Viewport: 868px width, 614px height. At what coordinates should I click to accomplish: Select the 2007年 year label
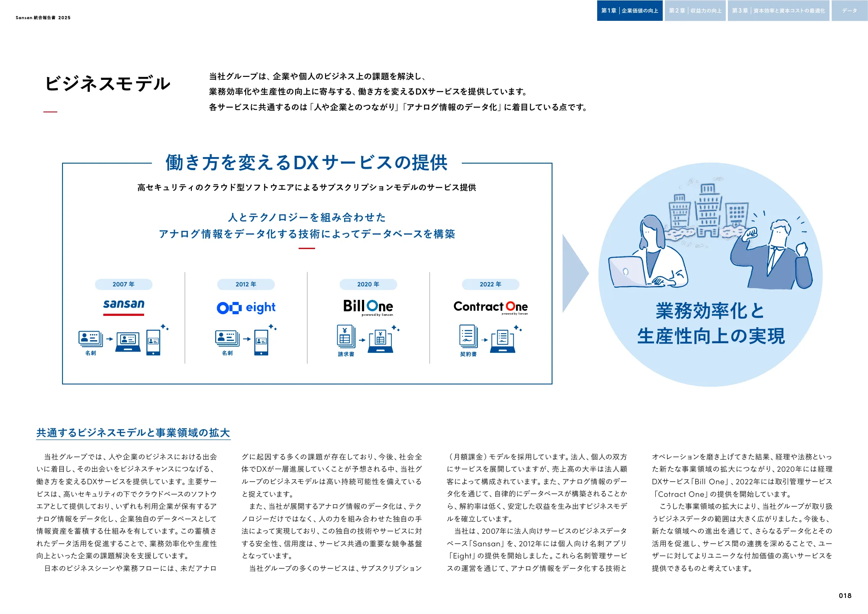[124, 285]
